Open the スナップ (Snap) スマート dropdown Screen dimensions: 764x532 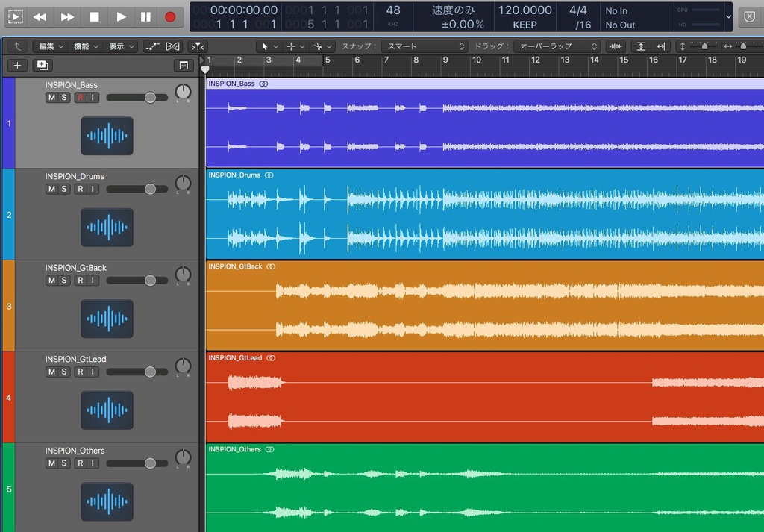(x=425, y=46)
